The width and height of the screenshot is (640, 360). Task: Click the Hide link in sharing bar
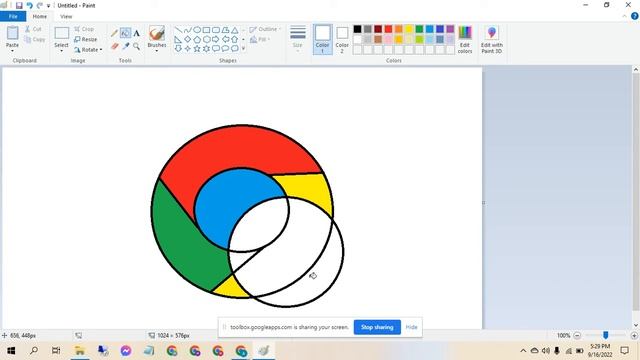point(411,327)
